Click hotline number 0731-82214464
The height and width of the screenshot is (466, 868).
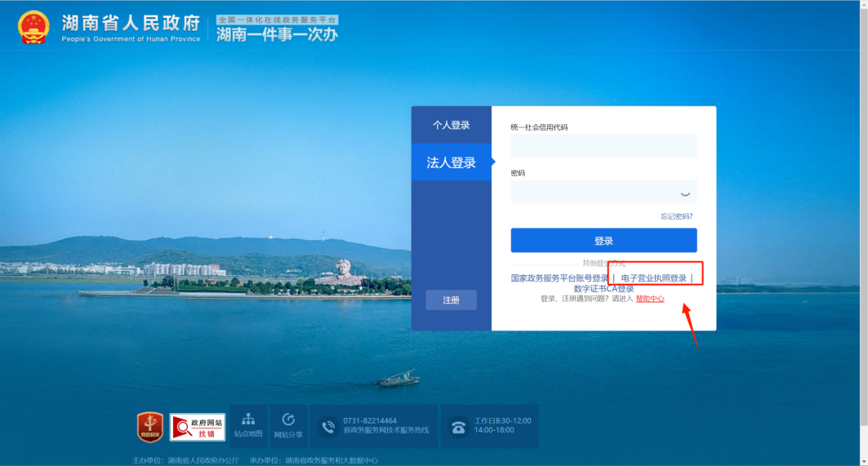[370, 420]
